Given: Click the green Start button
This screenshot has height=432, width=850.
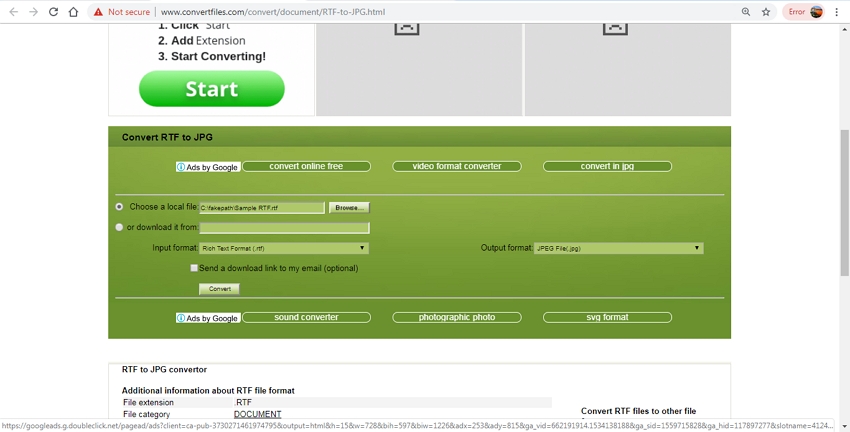Looking at the screenshot, I should [212, 89].
